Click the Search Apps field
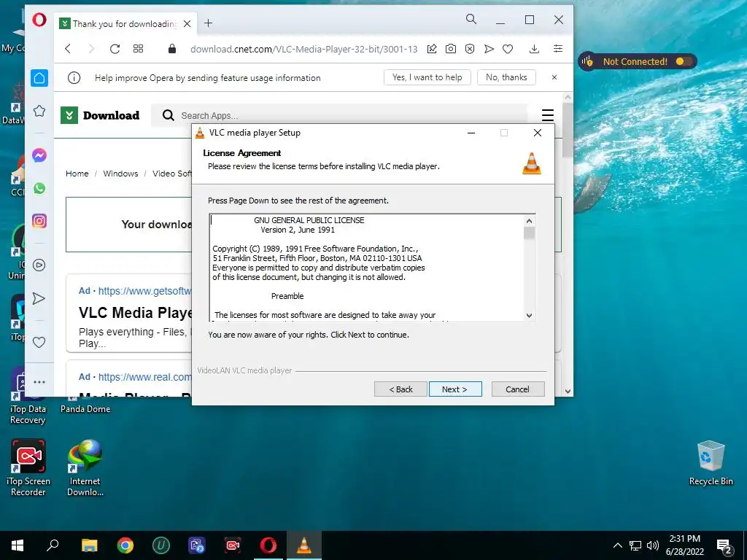The height and width of the screenshot is (560, 747). (x=339, y=115)
